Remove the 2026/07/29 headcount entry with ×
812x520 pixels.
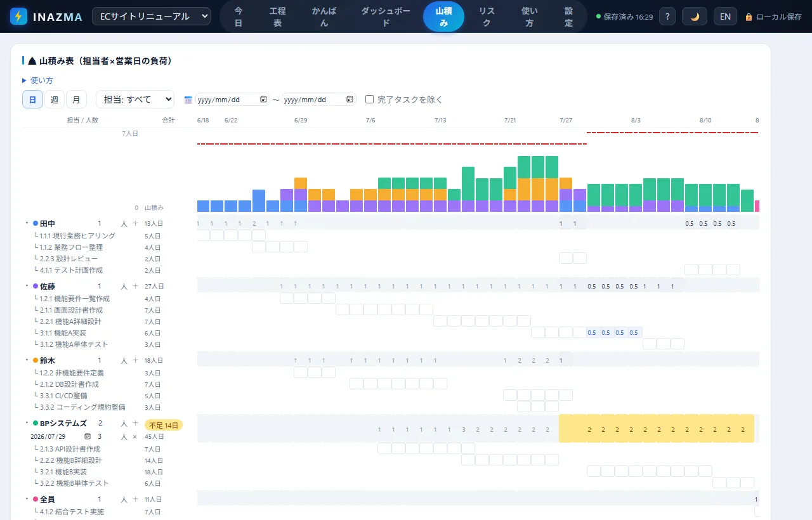tap(134, 437)
